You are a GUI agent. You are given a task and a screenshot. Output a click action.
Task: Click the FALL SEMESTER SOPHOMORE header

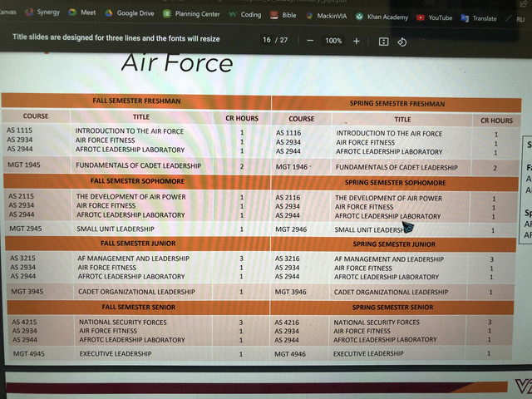pyautogui.click(x=137, y=181)
